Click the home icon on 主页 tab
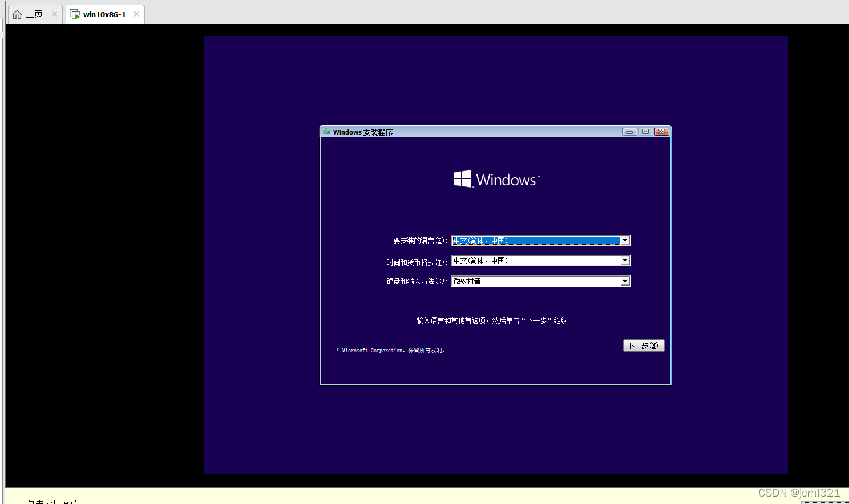This screenshot has width=849, height=504. point(17,14)
